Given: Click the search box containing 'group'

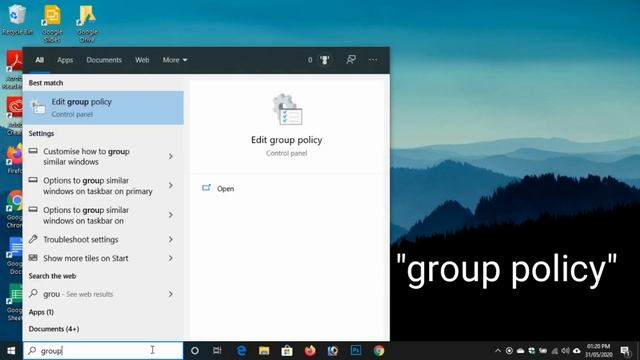Looking at the screenshot, I should click(x=103, y=351).
